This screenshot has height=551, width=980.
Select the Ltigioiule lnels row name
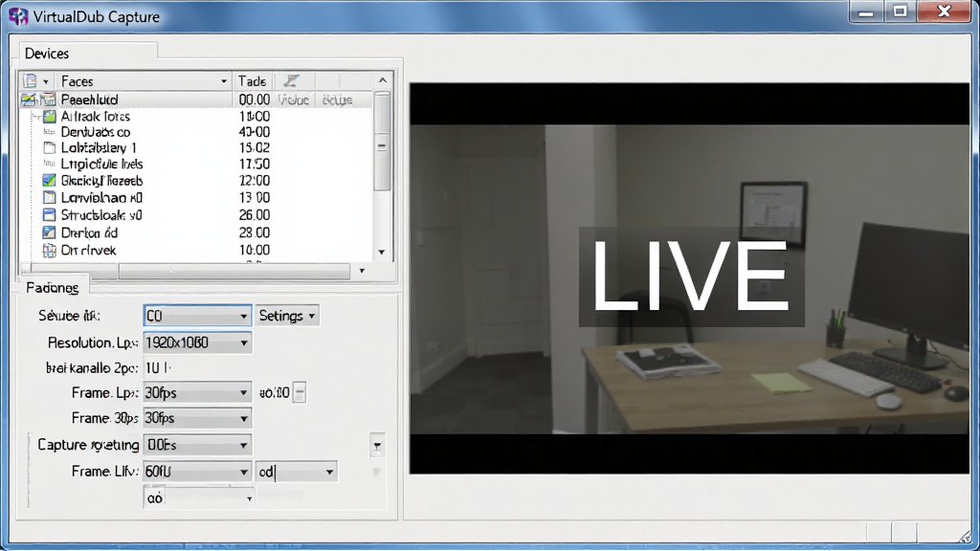tap(101, 165)
